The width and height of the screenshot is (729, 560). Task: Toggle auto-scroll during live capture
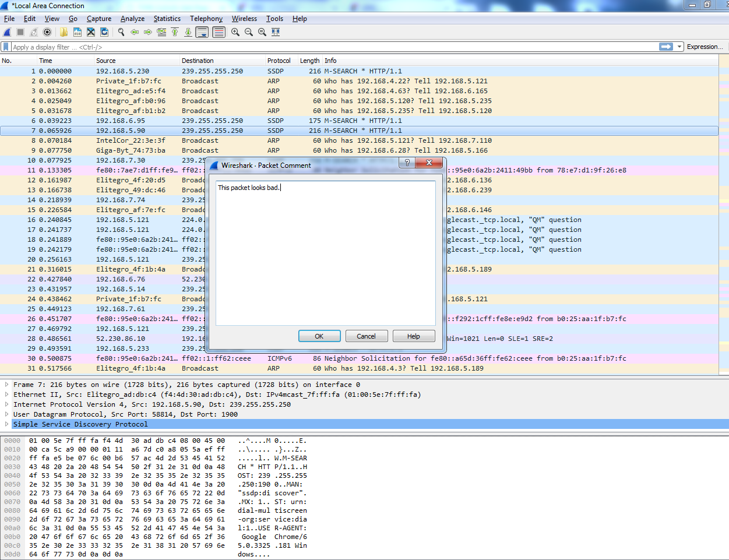coord(202,32)
